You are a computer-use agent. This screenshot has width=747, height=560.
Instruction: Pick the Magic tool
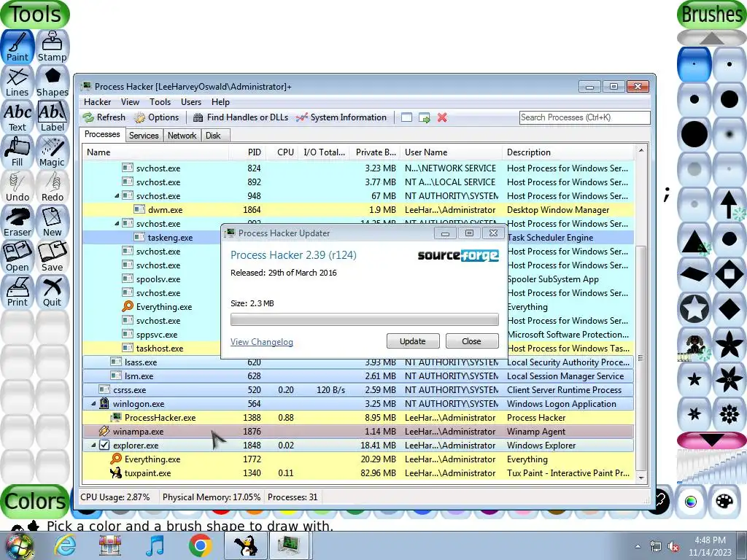pyautogui.click(x=53, y=152)
